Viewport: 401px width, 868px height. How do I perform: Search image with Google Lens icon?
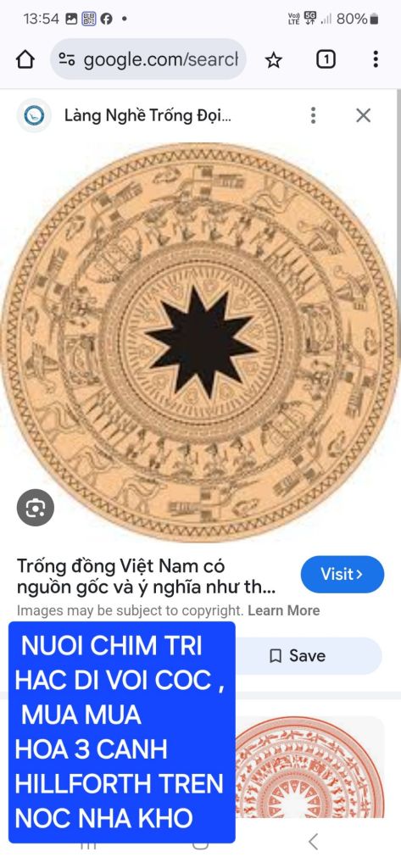tap(36, 507)
